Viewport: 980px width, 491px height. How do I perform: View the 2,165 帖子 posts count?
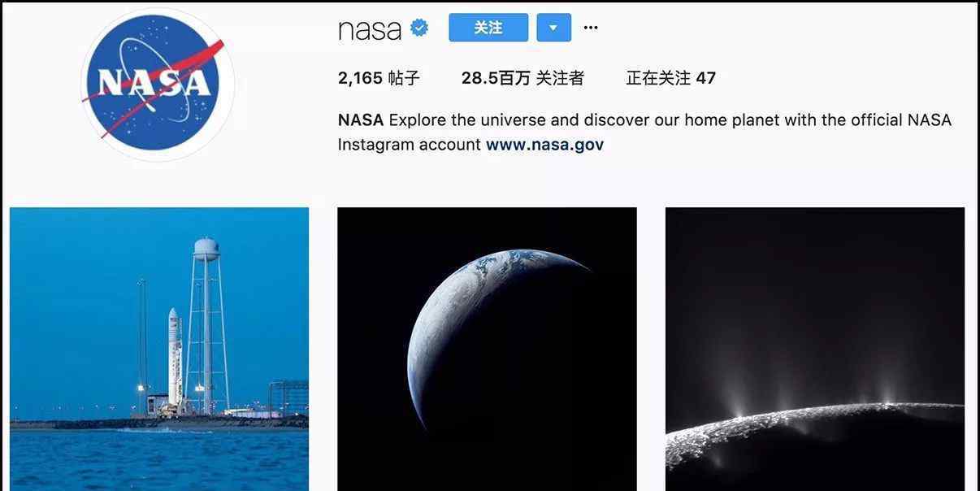379,78
